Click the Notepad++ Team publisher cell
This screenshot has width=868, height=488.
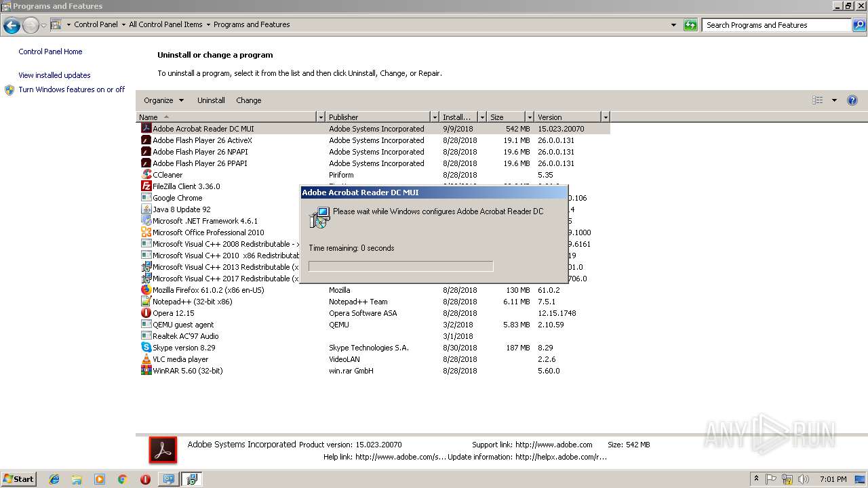tap(358, 302)
